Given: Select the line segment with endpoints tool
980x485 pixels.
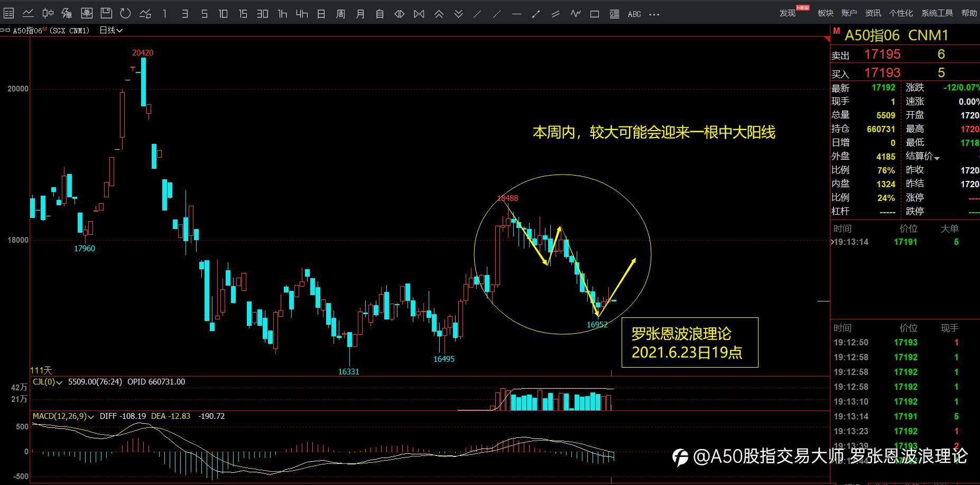Looking at the screenshot, I should (536, 14).
